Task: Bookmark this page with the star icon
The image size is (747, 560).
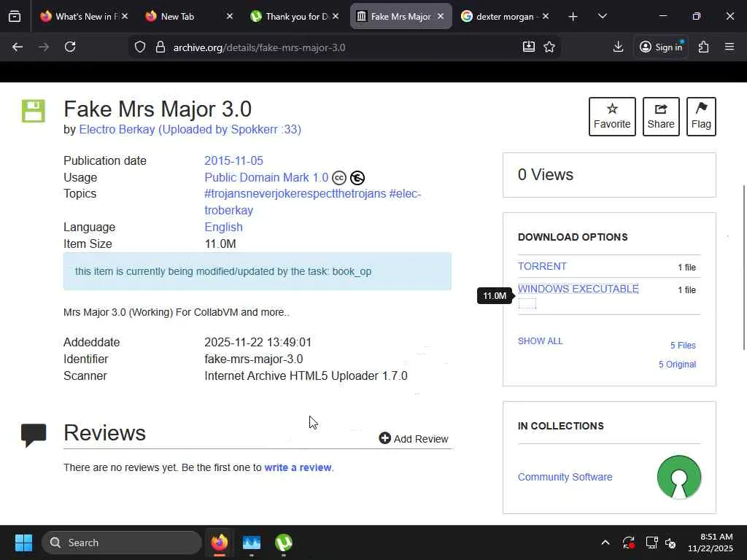Action: pos(550,47)
